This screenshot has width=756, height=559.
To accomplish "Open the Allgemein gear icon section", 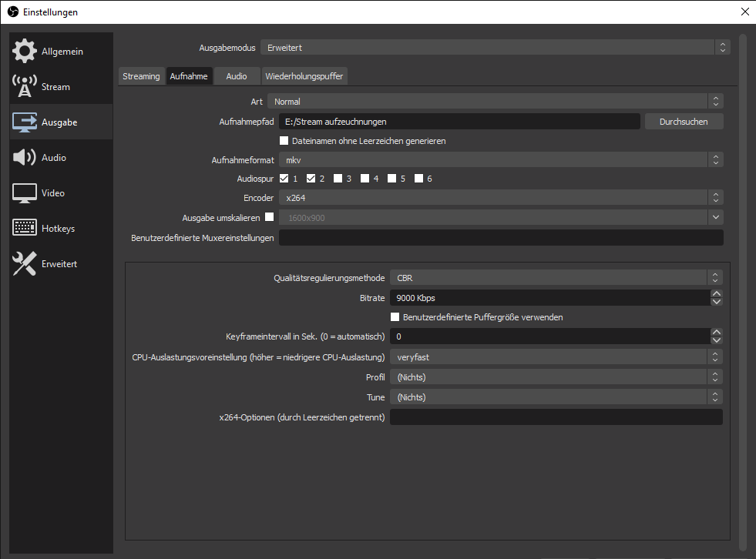I will [25, 52].
